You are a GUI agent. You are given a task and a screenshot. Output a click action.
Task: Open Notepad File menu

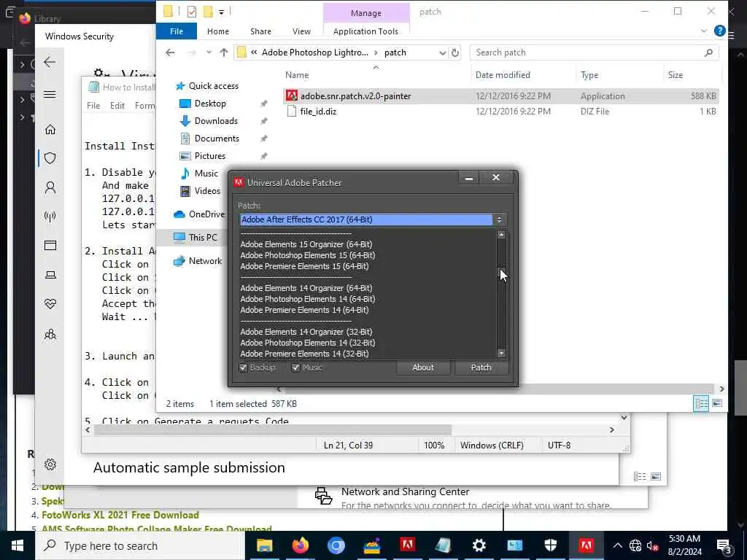click(x=93, y=105)
